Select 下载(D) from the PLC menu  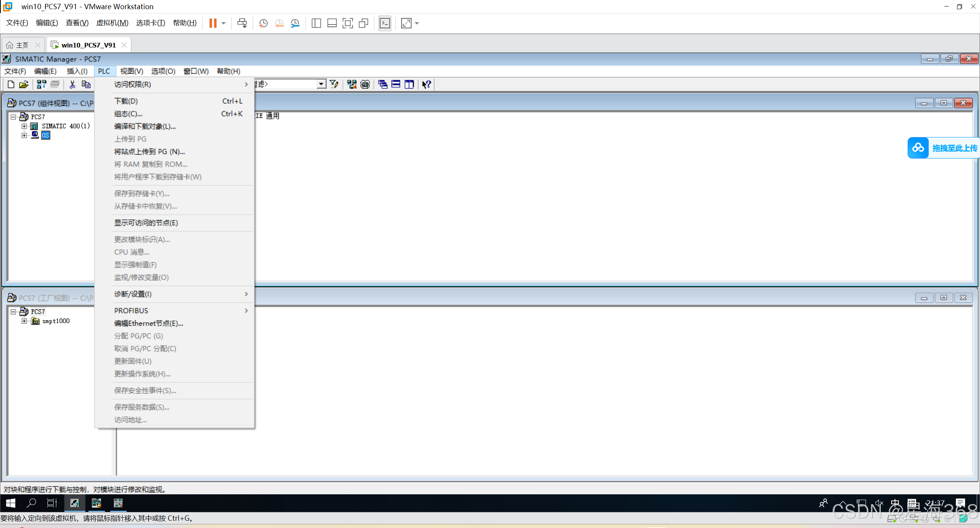click(126, 101)
